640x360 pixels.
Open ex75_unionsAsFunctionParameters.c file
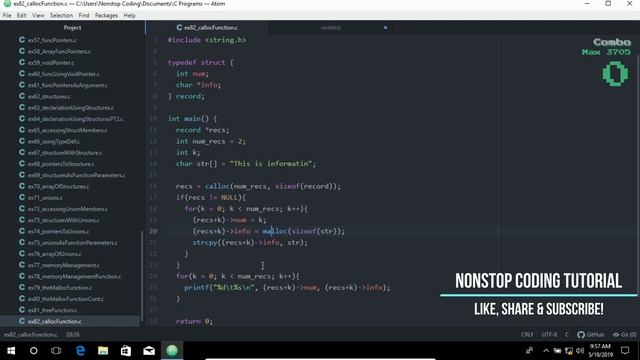coord(73,242)
